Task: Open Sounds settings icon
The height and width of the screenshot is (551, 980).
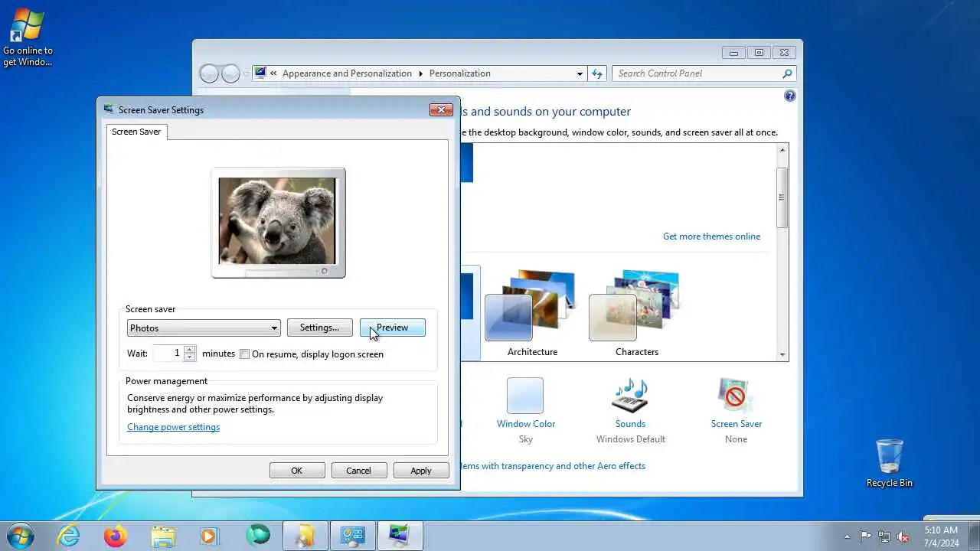Action: [x=630, y=396]
